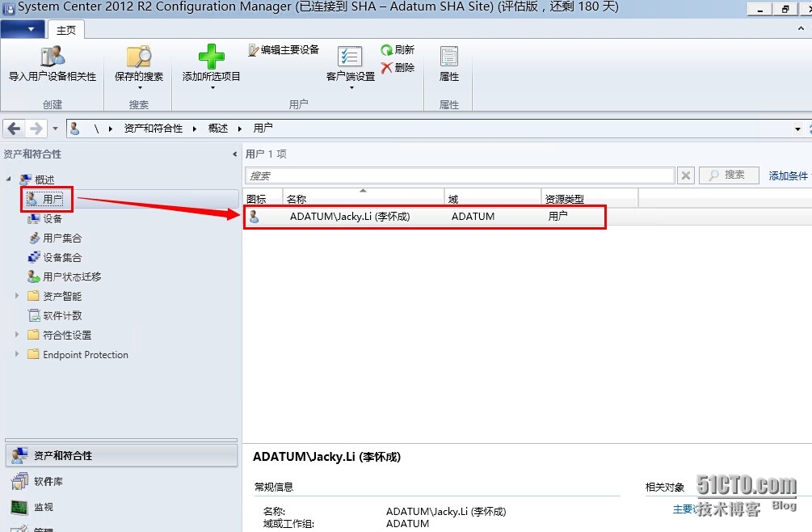Open the Properties (属性) ribbon icon
Screen dimensions: 812x532
point(449,56)
